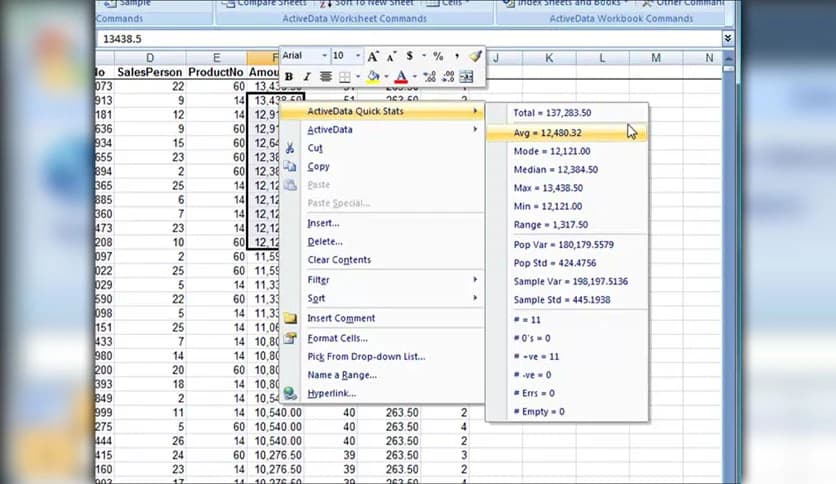This screenshot has height=484, width=836.
Task: Apply yellow fill color bucket
Action: [374, 77]
